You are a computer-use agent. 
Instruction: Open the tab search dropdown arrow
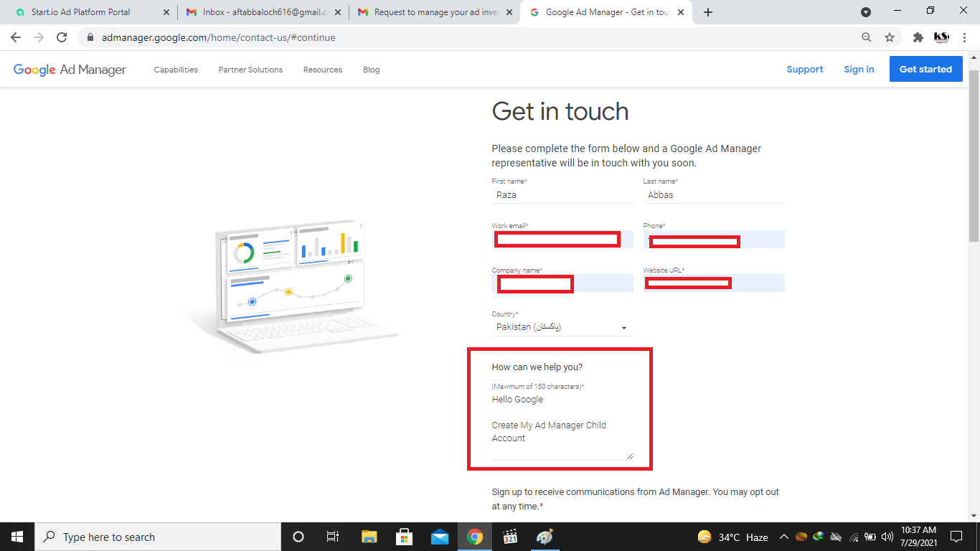tap(866, 12)
